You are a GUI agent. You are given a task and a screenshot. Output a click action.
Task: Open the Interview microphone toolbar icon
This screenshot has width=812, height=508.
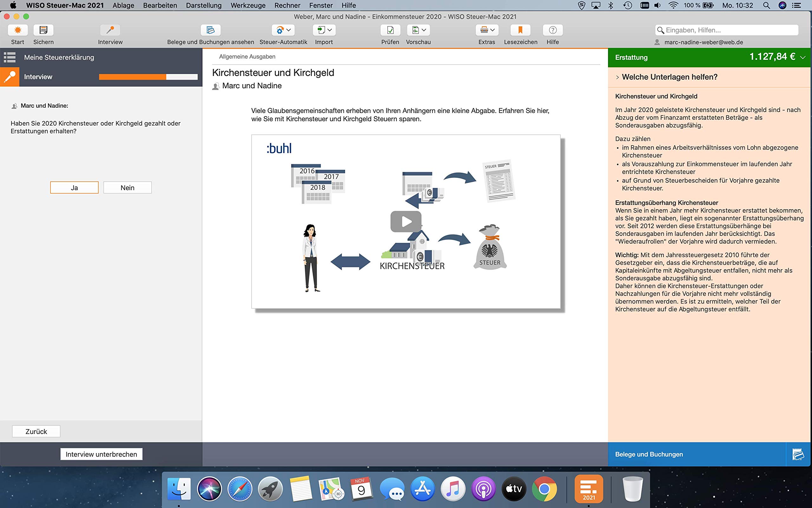point(110,30)
